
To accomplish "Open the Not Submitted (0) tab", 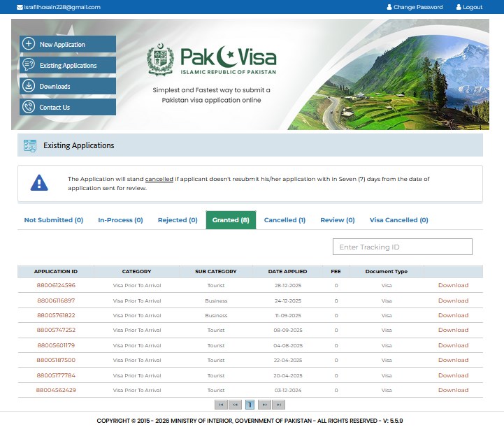I will [54, 220].
